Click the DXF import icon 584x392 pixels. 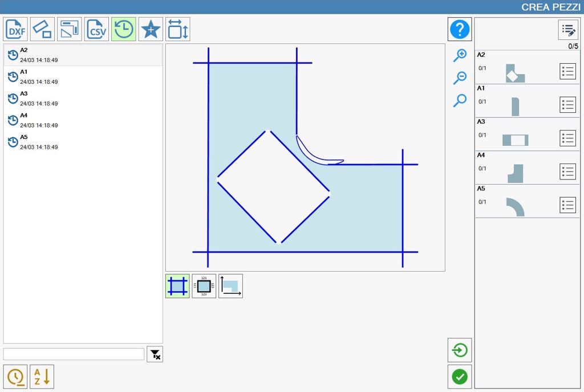[15, 29]
